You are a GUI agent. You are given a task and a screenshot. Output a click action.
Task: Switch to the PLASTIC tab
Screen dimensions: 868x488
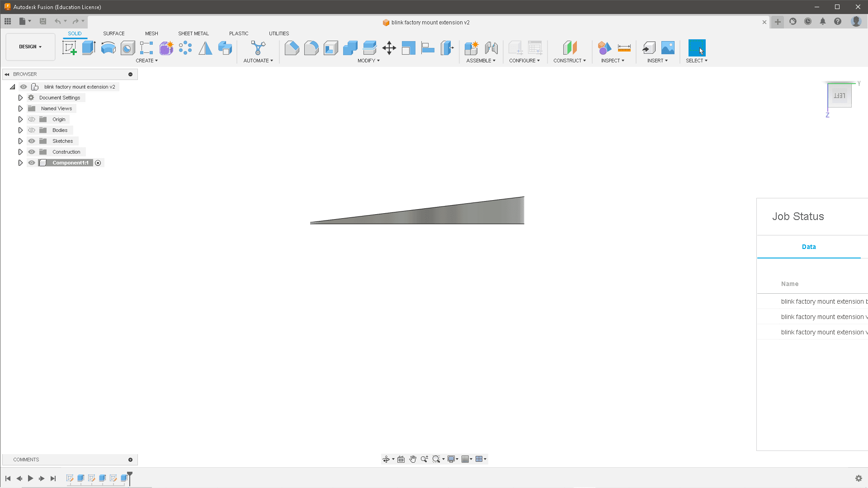(239, 33)
